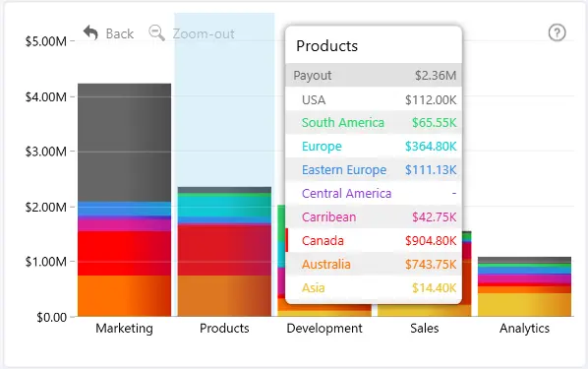The width and height of the screenshot is (588, 369).
Task: Click the Europe $364.80K row
Action: [x=374, y=146]
